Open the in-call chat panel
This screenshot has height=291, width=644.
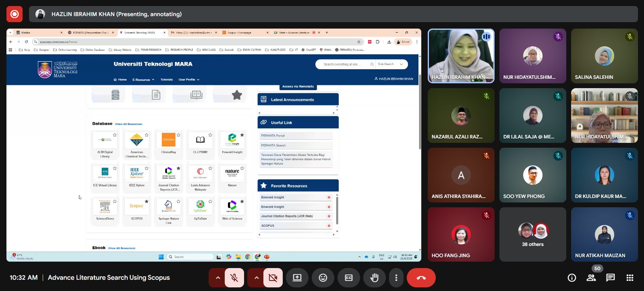tap(611, 278)
